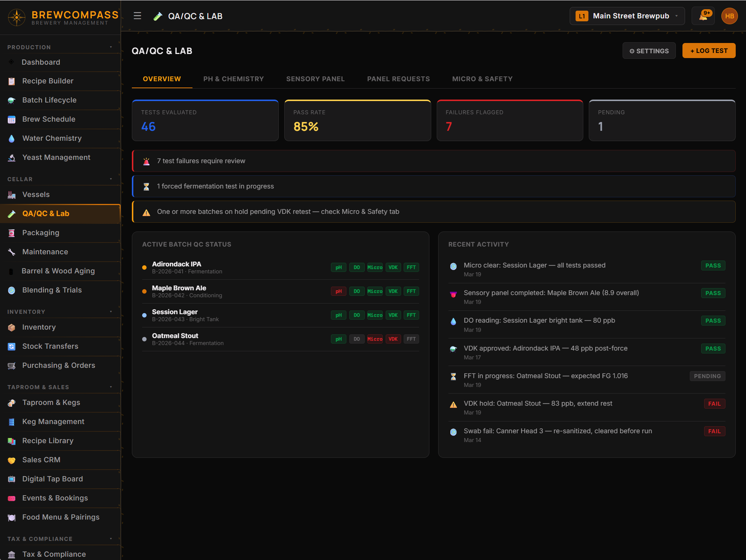Open the VDK retest hold alert
The image size is (746, 560).
click(x=433, y=212)
